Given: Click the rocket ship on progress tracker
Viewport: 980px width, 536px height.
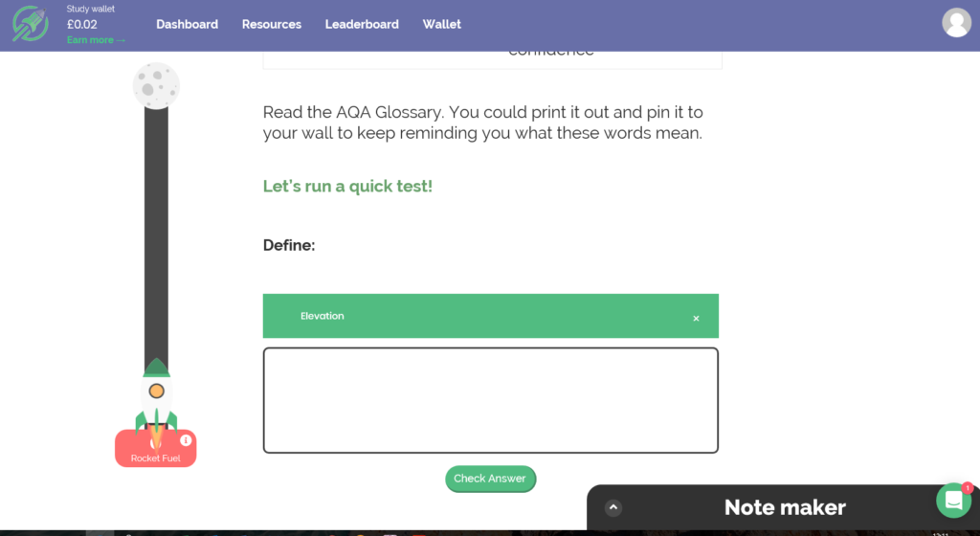Looking at the screenshot, I should (156, 394).
